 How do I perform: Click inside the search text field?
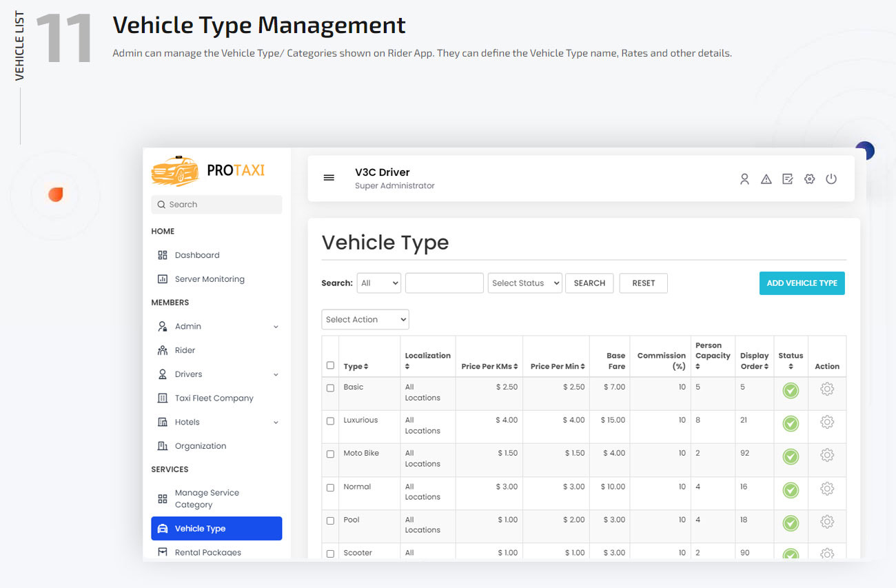point(444,283)
